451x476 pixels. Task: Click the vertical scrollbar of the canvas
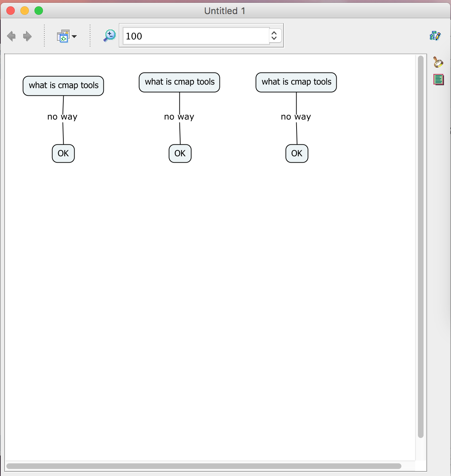click(421, 246)
